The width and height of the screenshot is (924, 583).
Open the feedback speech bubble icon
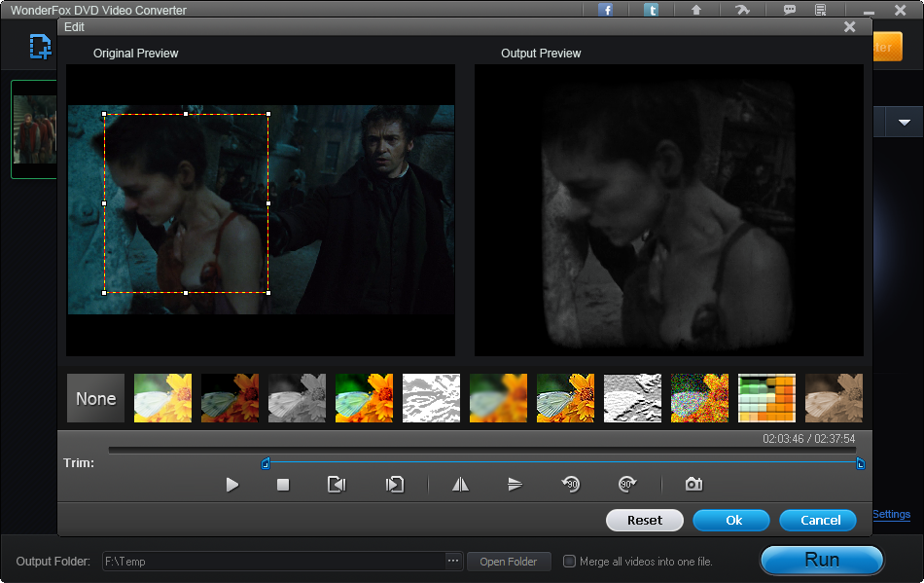[x=789, y=10]
